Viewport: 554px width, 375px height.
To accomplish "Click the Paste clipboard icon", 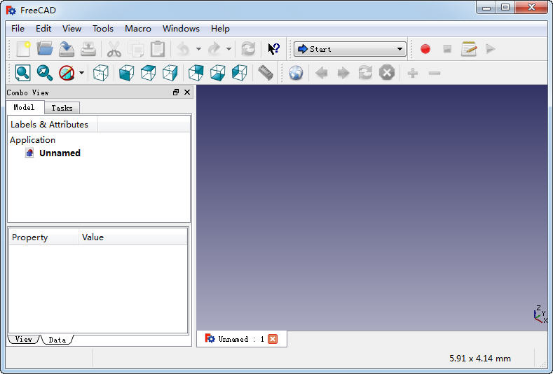I will [158, 49].
